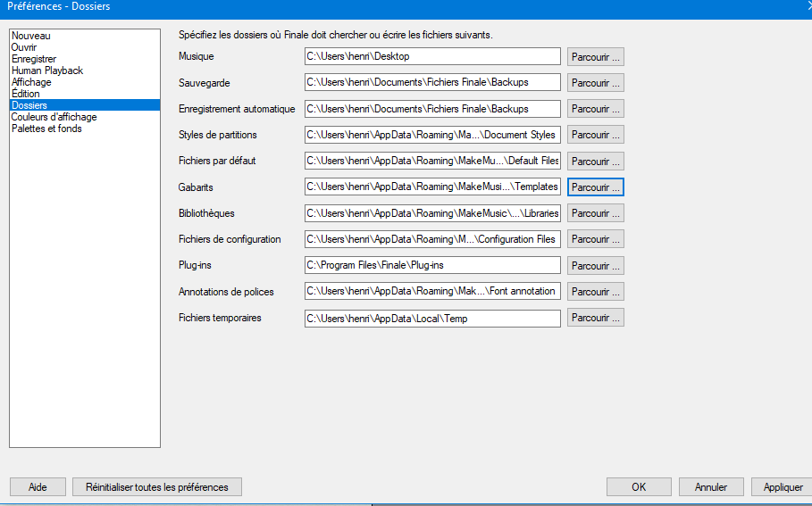Open Couleurs d'affichage category
The width and height of the screenshot is (812, 506).
point(54,117)
